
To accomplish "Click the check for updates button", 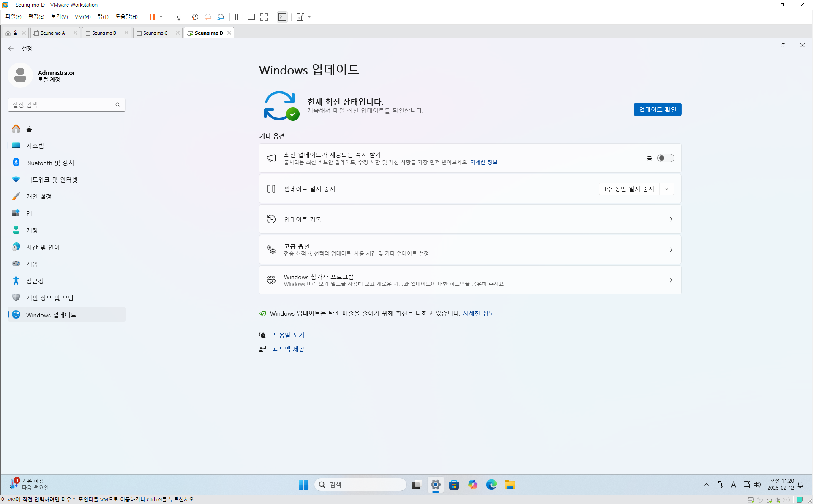I will [657, 109].
